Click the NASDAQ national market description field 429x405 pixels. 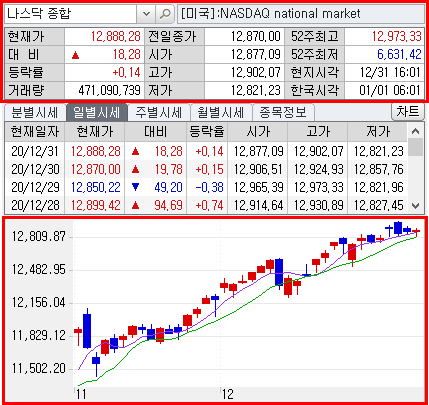click(301, 14)
